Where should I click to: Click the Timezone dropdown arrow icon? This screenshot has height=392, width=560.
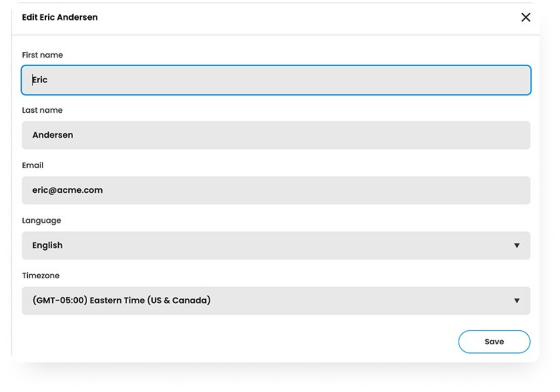[x=516, y=301]
